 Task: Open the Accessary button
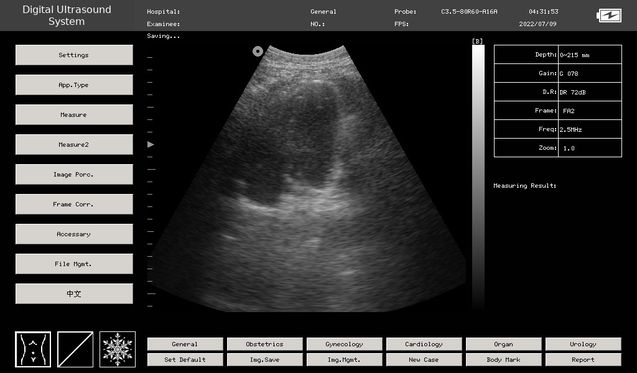point(74,234)
